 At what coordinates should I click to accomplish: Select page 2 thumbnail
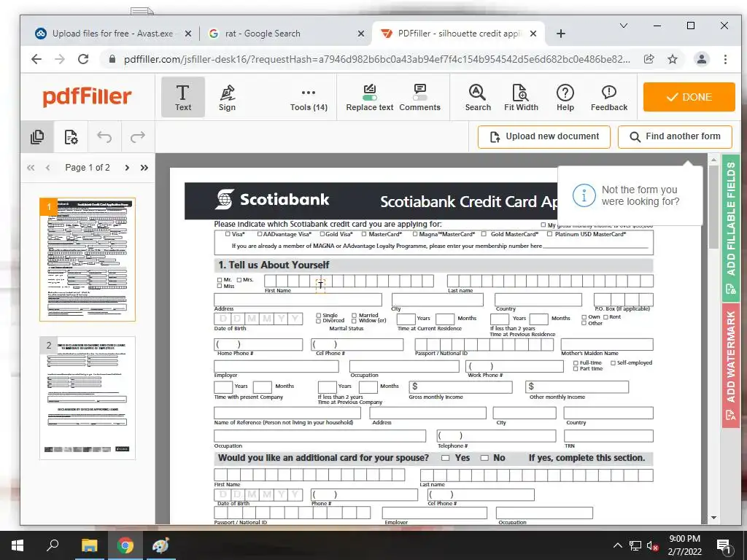click(x=88, y=398)
